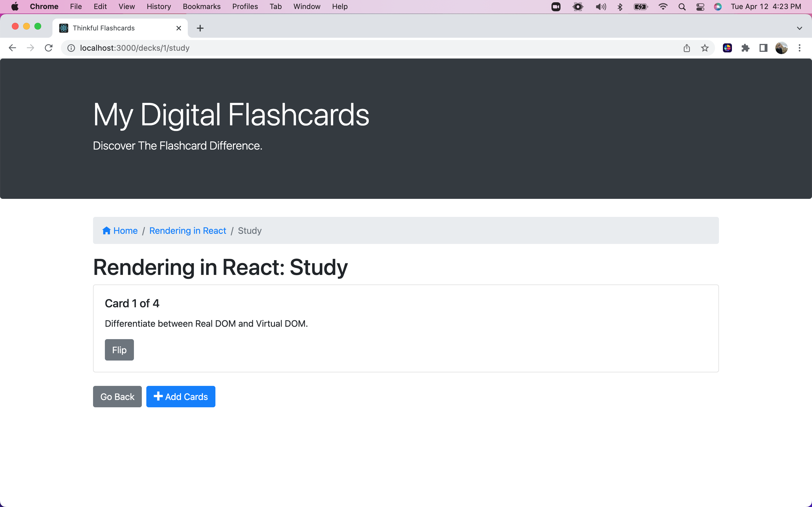Open the History menu
The height and width of the screenshot is (507, 812).
tap(158, 7)
